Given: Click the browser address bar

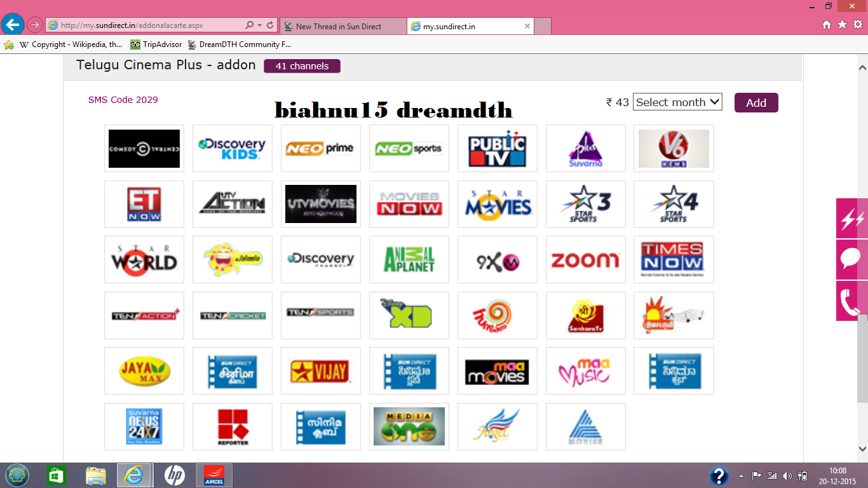Looking at the screenshot, I should 146,25.
